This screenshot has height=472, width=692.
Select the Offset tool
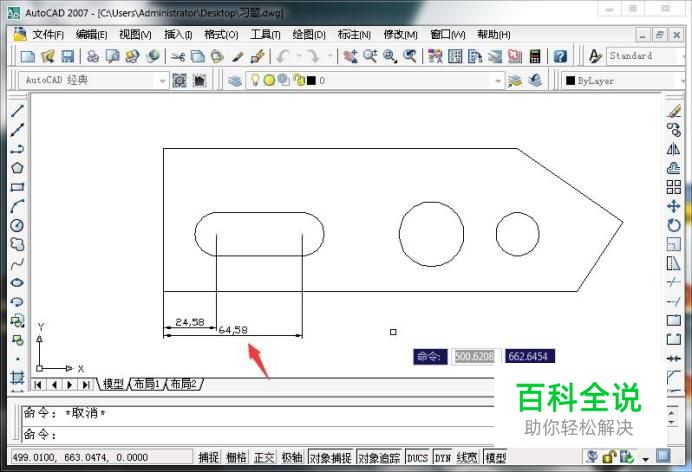(x=673, y=168)
